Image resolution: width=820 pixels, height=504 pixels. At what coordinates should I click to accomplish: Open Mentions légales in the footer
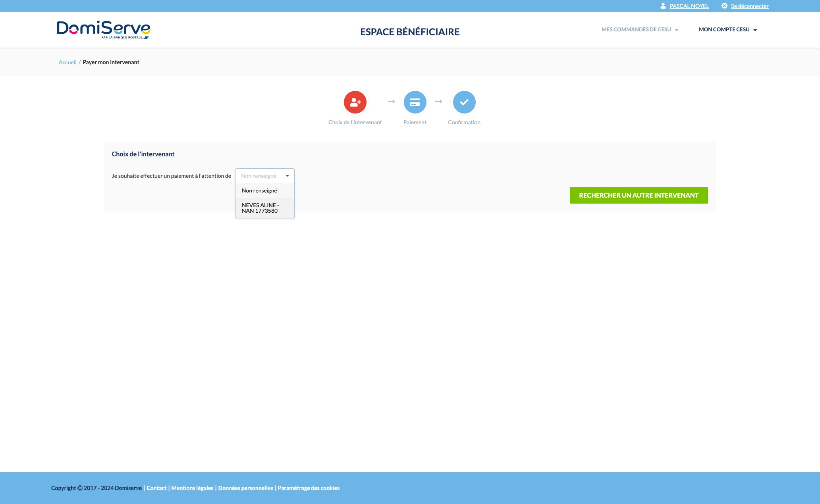tap(192, 488)
